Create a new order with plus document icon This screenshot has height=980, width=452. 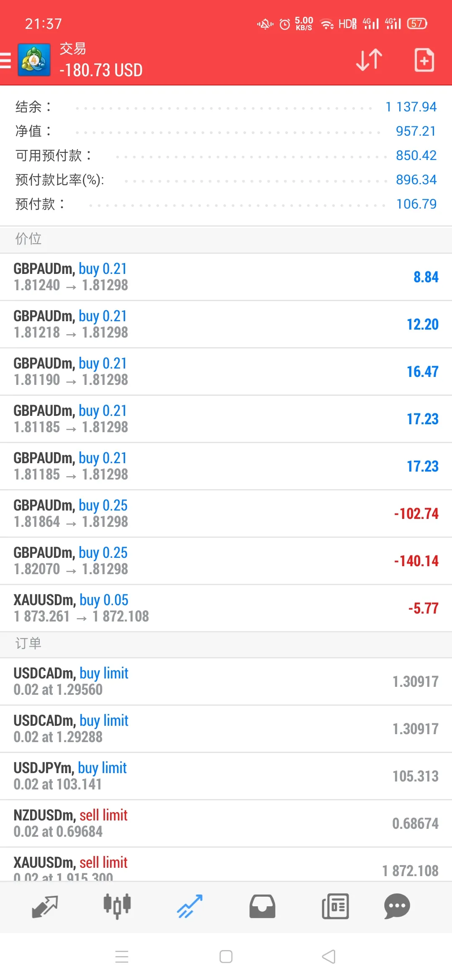click(x=424, y=60)
